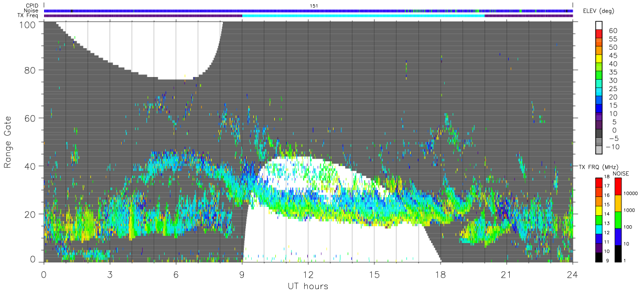Select the blue Noise strip above the plot
The height and width of the screenshot is (297, 644).
tap(308, 10)
